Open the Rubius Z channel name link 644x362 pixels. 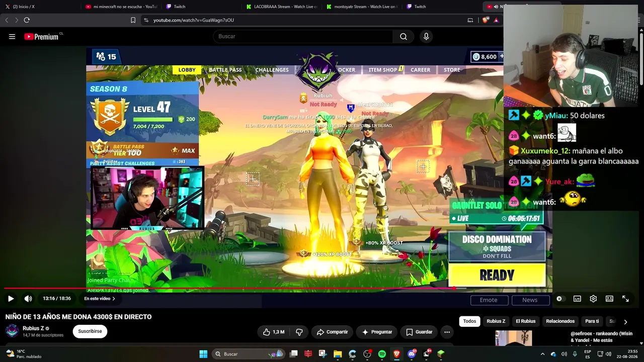[x=33, y=328]
